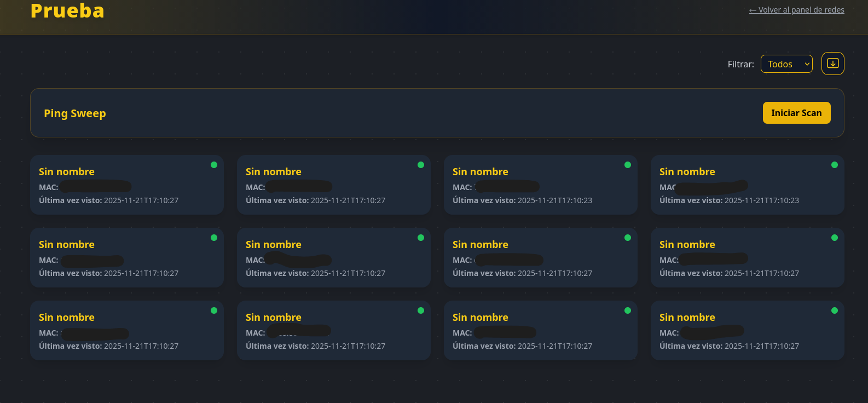Click the dropdown chevron next to Todos
868x403 pixels.
click(x=807, y=64)
